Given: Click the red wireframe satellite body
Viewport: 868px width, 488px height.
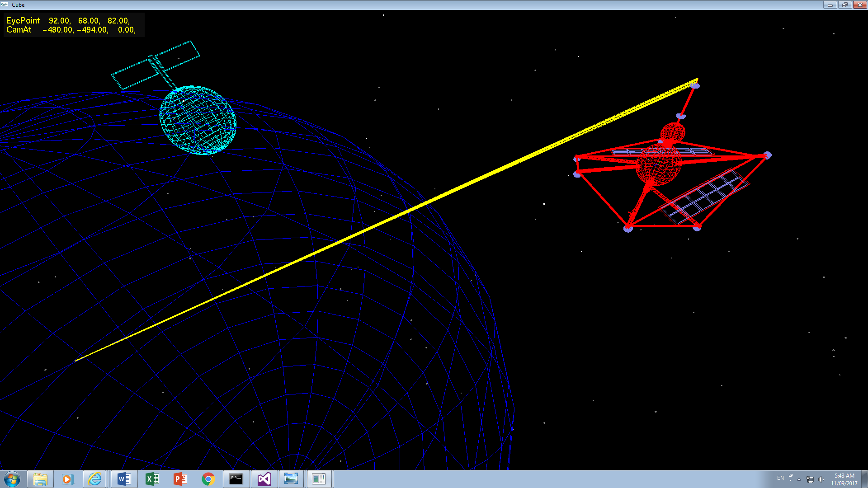Looking at the screenshot, I should (659, 165).
